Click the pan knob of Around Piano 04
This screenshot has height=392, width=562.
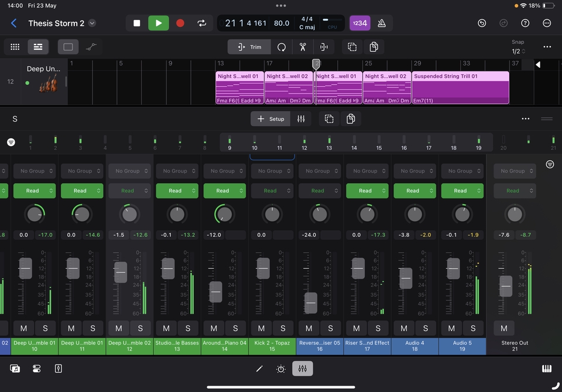coord(224,214)
